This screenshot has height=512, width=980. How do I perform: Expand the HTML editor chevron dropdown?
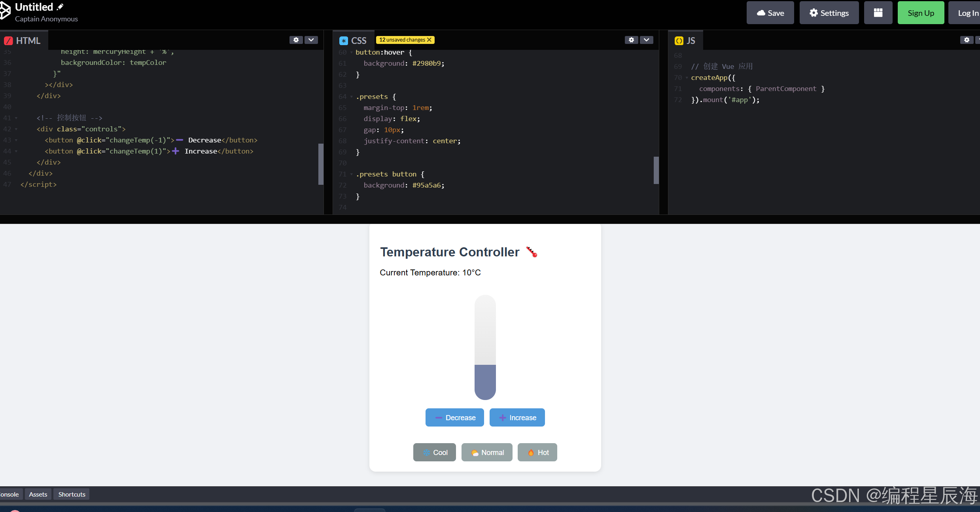click(311, 40)
